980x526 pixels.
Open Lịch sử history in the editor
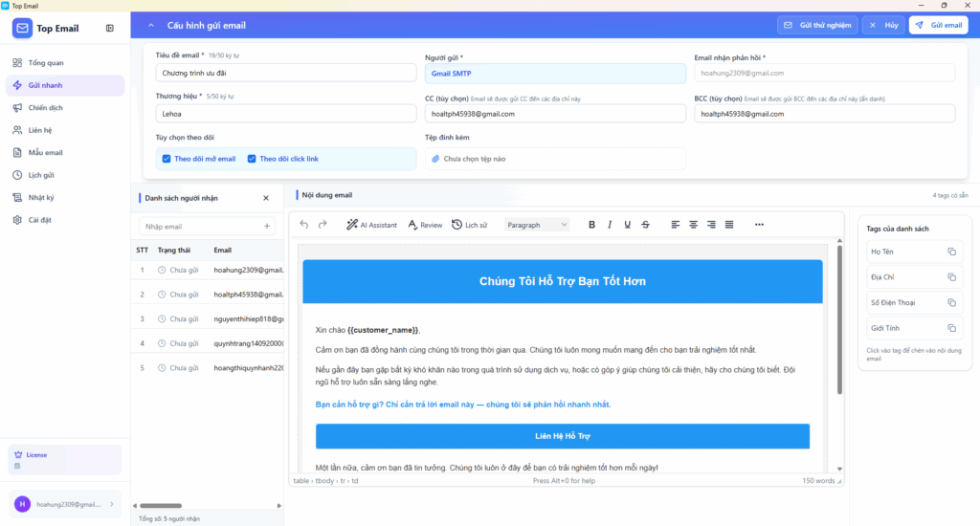tap(469, 225)
